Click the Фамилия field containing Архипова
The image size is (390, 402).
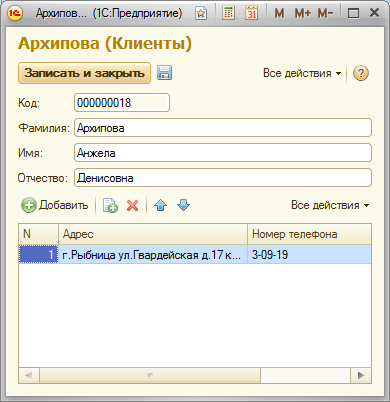(223, 128)
